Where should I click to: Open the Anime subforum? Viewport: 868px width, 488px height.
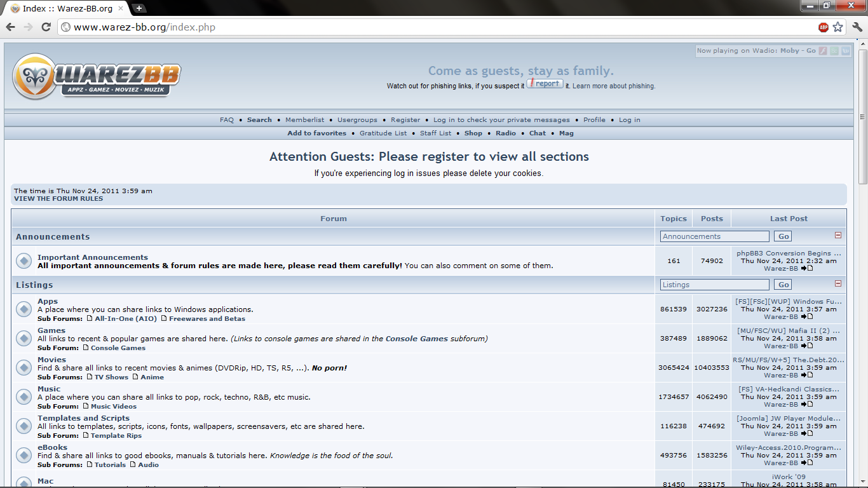click(x=153, y=377)
